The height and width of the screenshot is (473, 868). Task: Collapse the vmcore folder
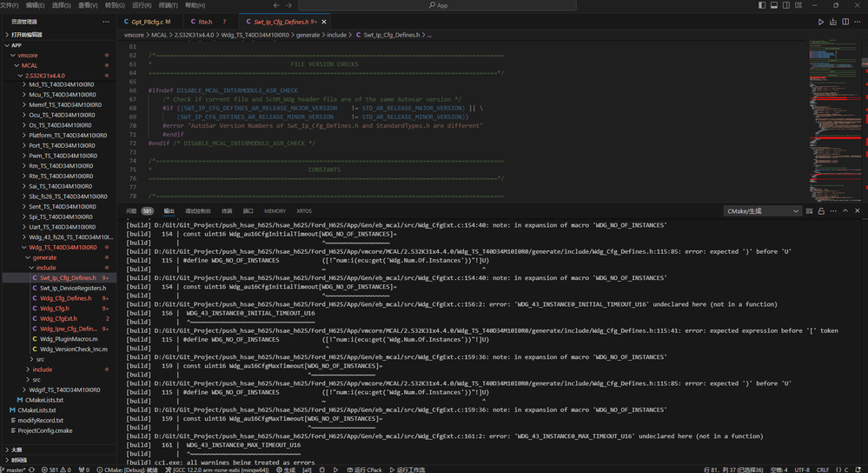[x=58, y=56]
